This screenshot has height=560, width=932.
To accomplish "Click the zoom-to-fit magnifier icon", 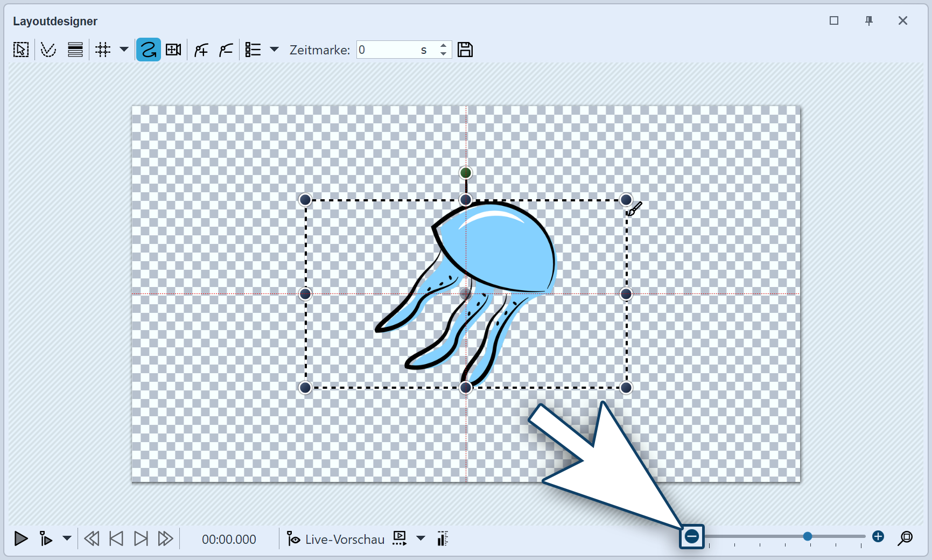I will point(906,537).
